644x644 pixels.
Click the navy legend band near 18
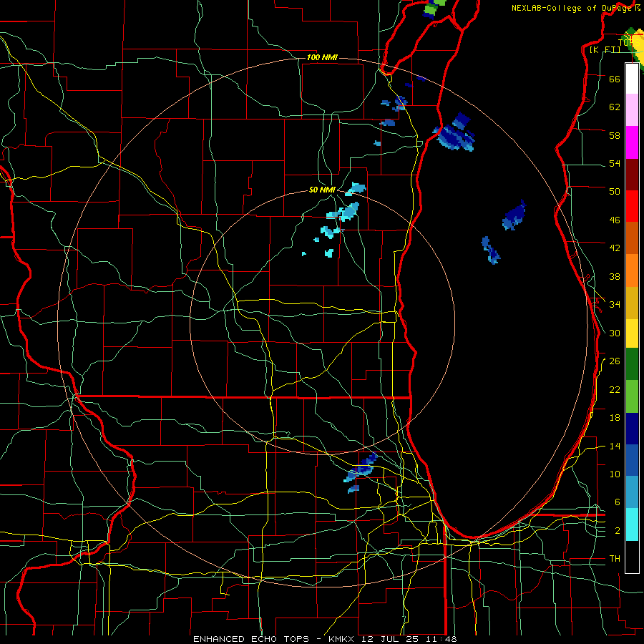click(632, 429)
